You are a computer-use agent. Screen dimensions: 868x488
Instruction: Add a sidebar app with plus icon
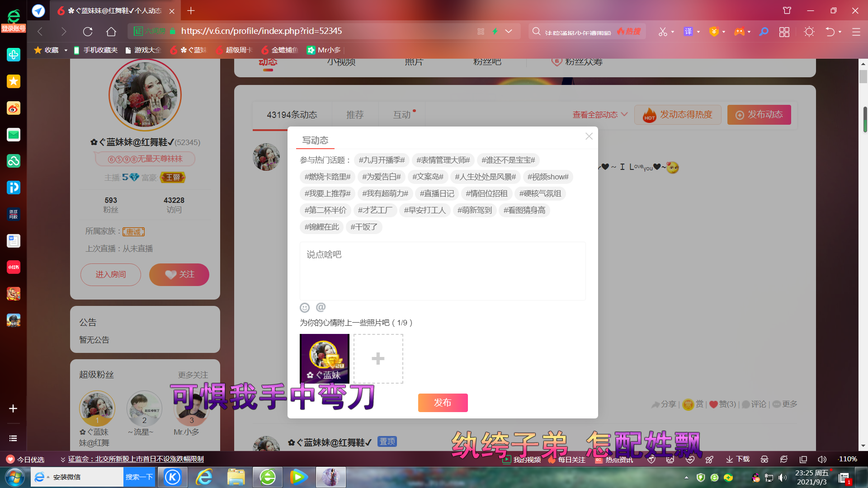click(x=13, y=408)
